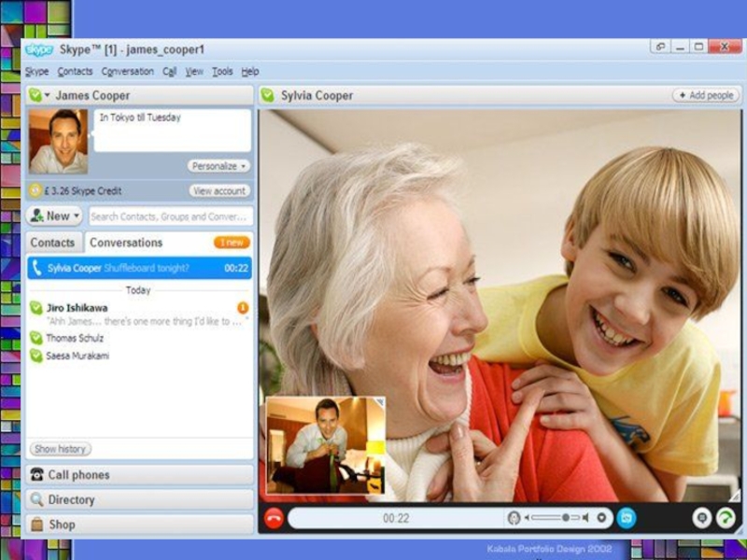The width and height of the screenshot is (747, 560).
Task: Minimize the Skype window
Action: click(x=680, y=47)
